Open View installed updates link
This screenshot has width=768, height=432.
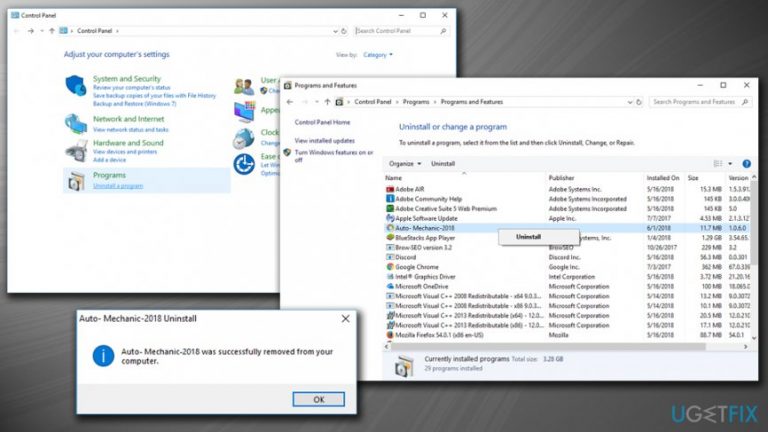coord(324,141)
